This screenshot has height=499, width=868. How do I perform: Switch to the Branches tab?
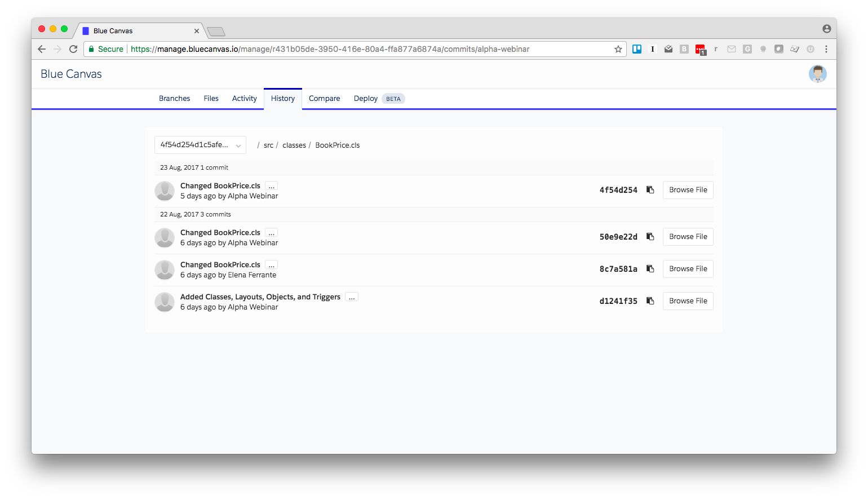(175, 99)
